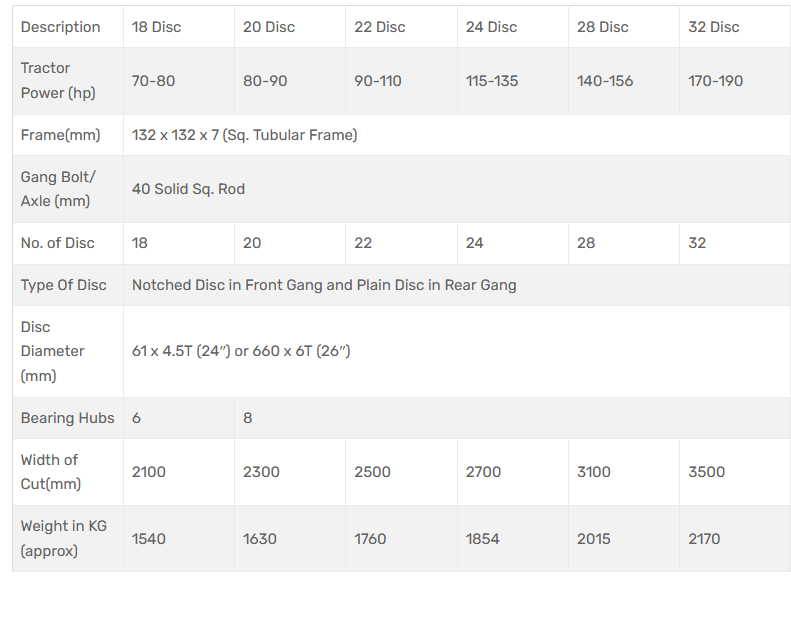Click the disc diameter value starting with 61 x 4.5T
The image size is (791, 638).
[241, 351]
